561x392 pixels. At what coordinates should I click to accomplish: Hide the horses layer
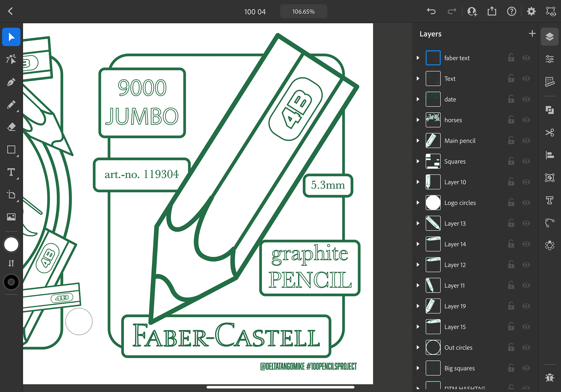coord(526,120)
